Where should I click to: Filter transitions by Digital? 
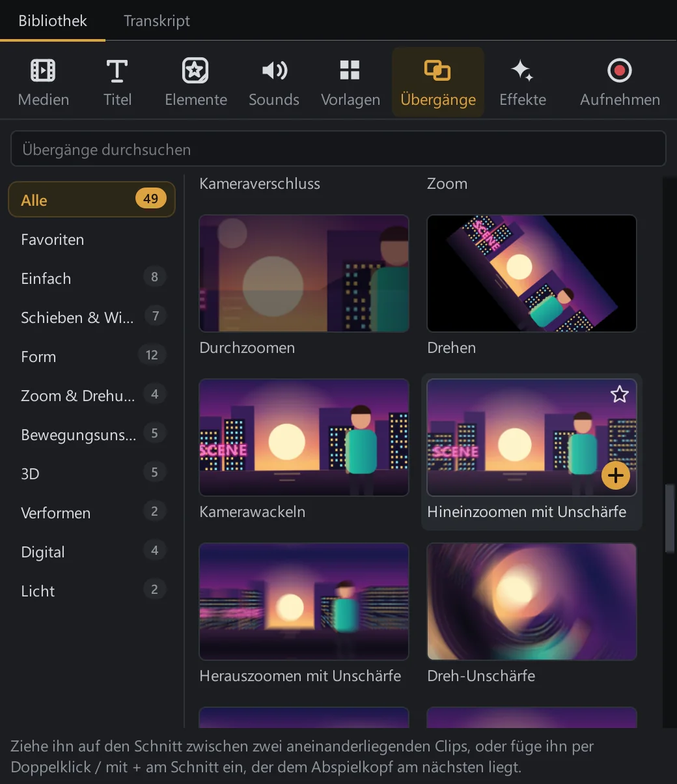(x=92, y=552)
